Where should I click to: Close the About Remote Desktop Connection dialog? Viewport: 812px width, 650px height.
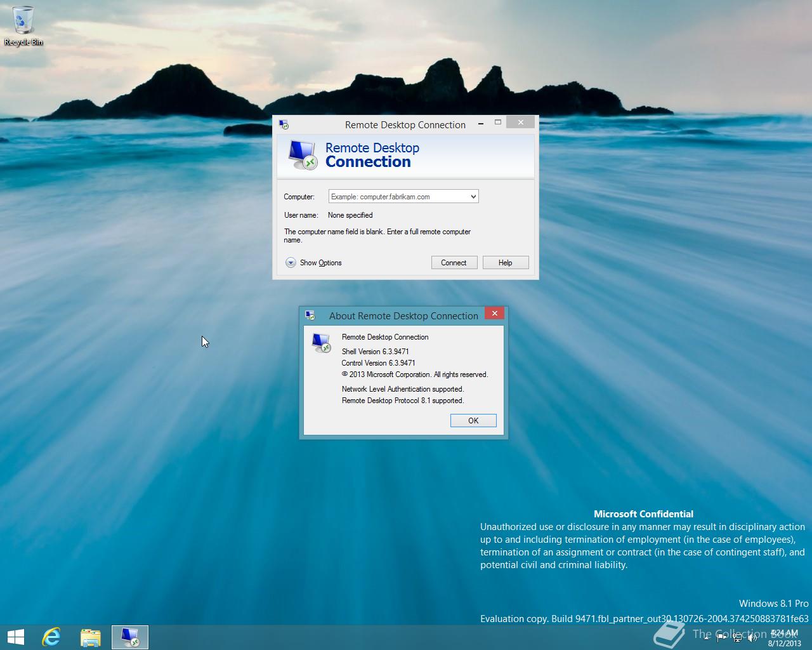click(x=495, y=313)
